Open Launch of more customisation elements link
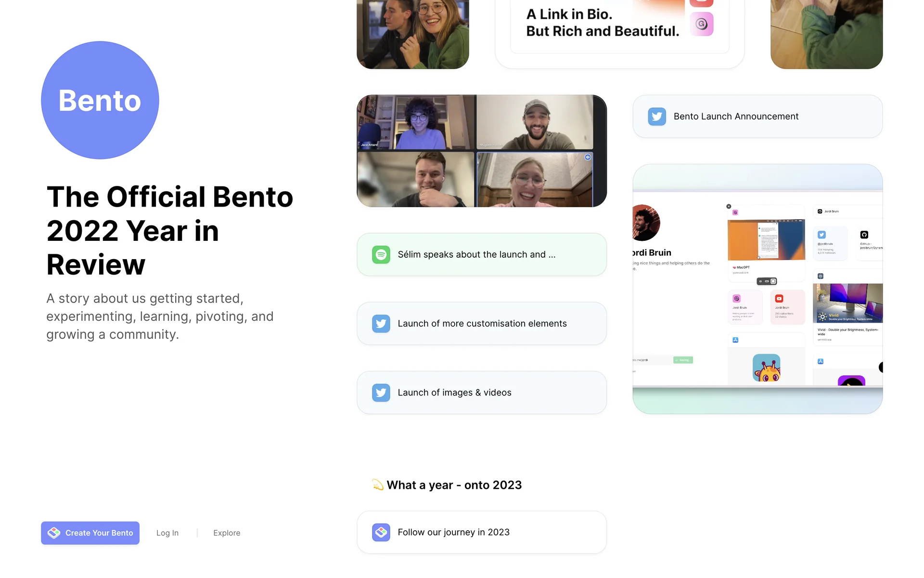 pos(482,324)
